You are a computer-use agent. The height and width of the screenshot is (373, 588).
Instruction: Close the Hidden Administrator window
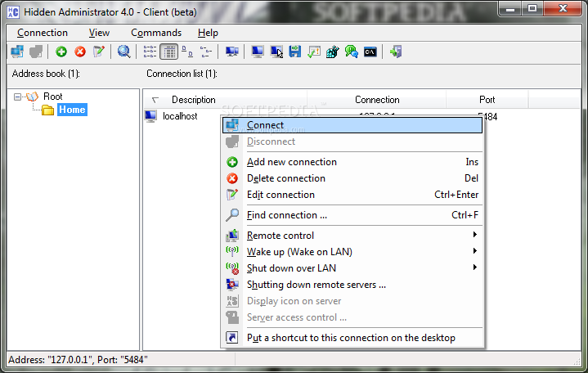(563, 9)
